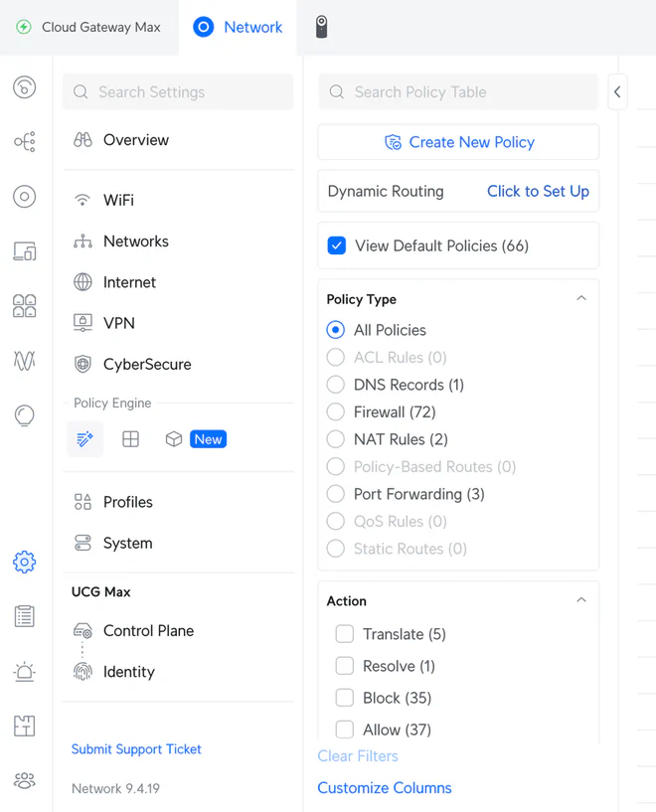
Task: Collapse the Policy Type section
Action: 580,298
